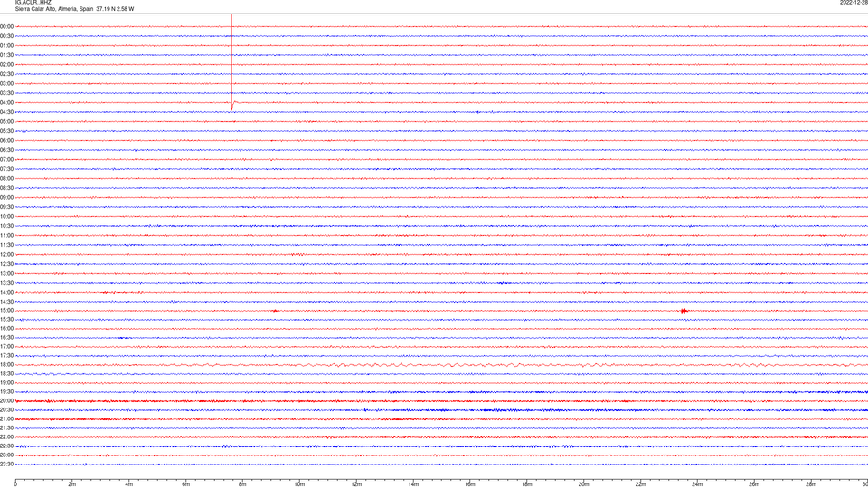
Task: Click the 10m tick label on time axis
Action: [x=299, y=484]
